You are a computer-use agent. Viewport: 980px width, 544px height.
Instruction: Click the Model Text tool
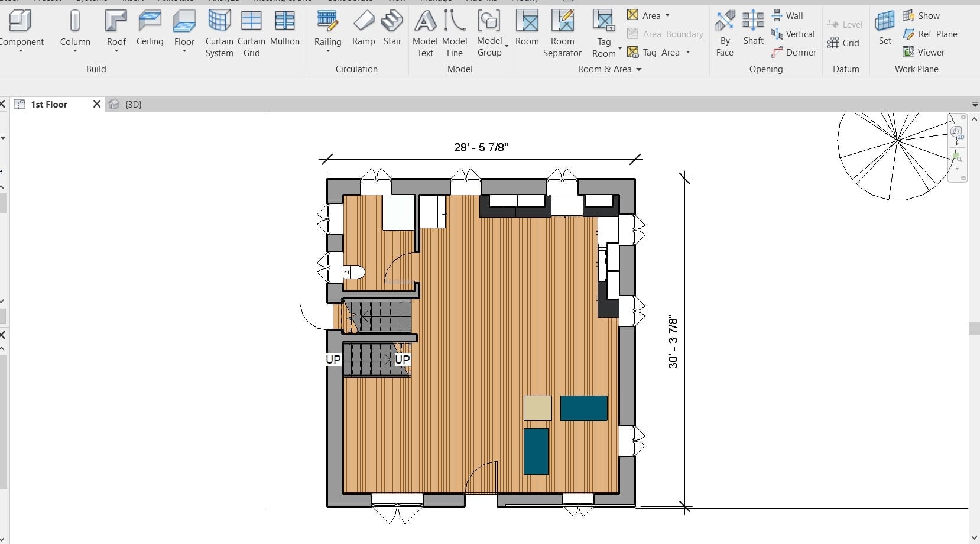425,34
